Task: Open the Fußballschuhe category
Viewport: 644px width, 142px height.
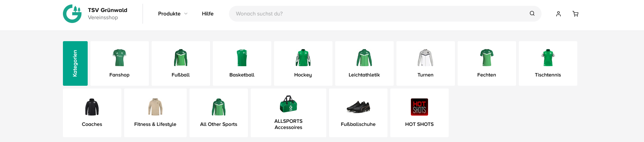Action: pos(358,124)
